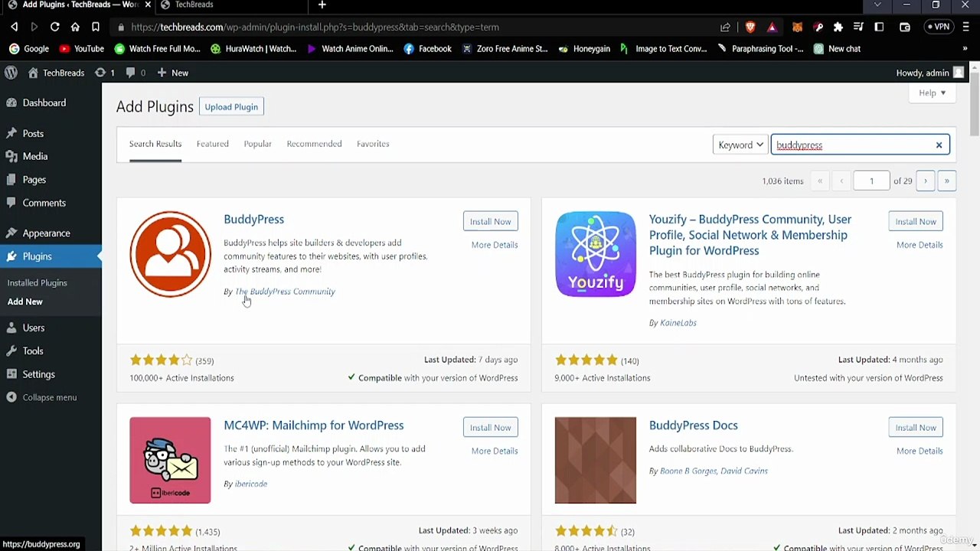Select the Search Results tab
This screenshot has width=980, height=551.
[x=155, y=144]
